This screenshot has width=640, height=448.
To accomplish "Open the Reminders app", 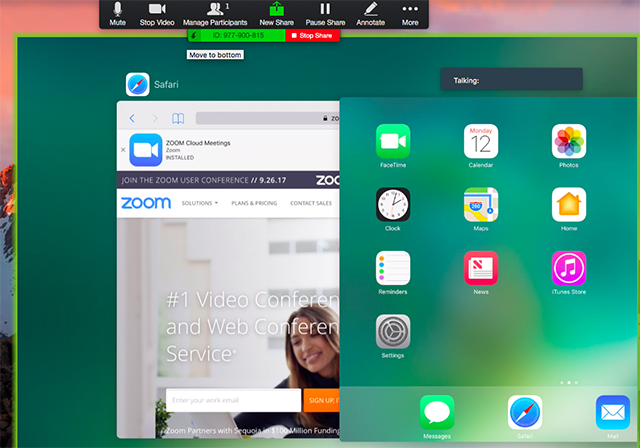I will 393,268.
